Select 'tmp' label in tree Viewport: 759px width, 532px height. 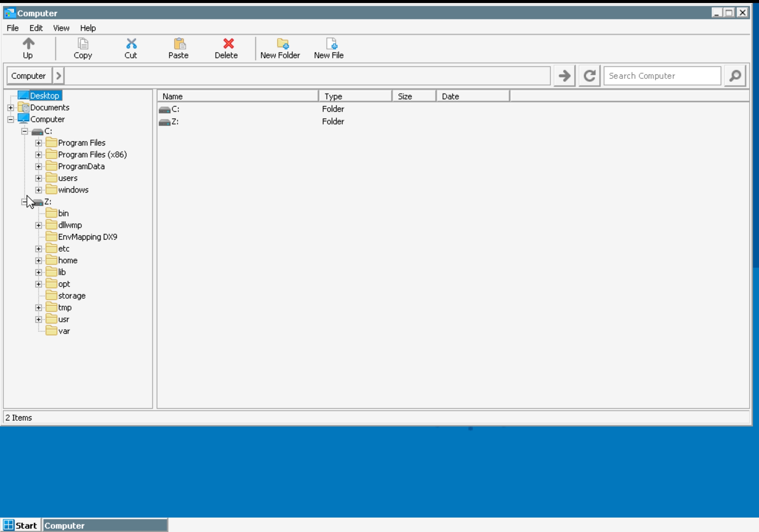(x=65, y=308)
